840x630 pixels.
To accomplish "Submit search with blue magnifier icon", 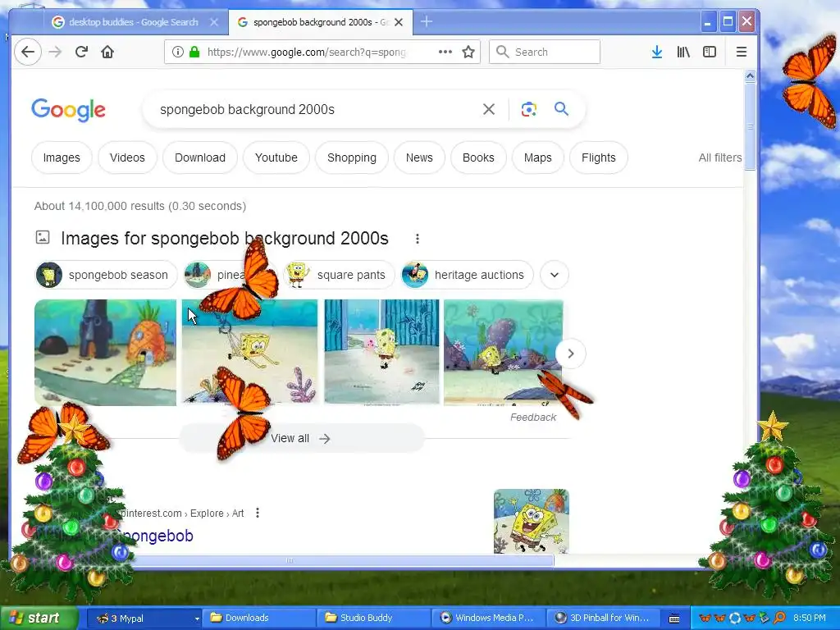I will click(561, 109).
